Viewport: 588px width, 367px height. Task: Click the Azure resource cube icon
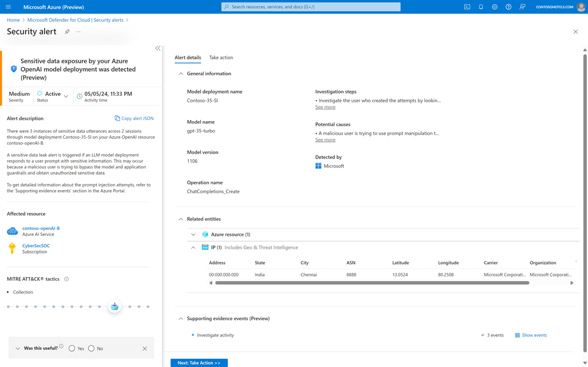(205, 234)
